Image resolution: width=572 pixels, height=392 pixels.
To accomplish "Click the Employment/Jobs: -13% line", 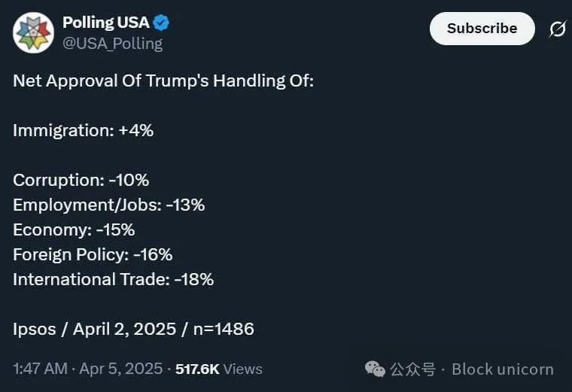I will [x=108, y=205].
